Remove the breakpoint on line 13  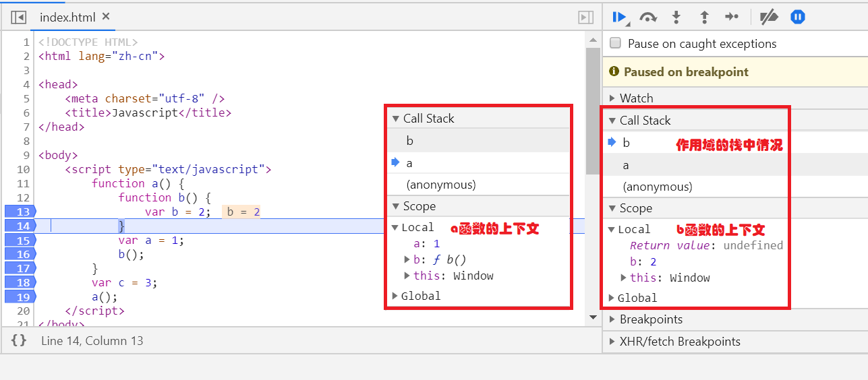tap(20, 212)
